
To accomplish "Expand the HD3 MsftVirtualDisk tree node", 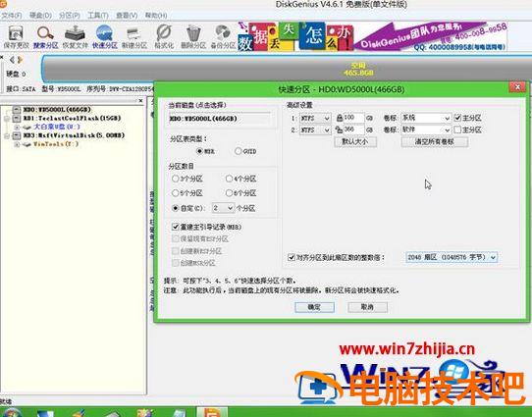I will [7, 135].
